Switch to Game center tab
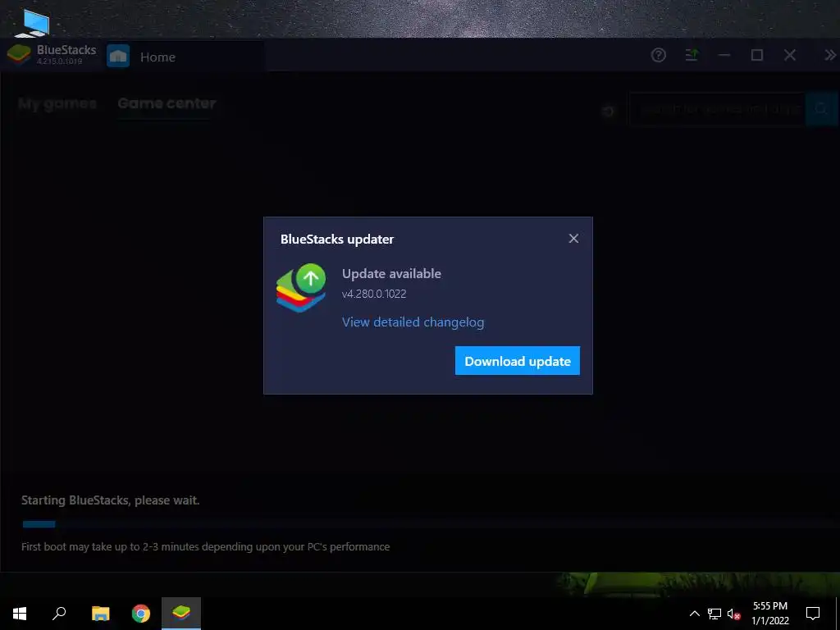 [167, 103]
